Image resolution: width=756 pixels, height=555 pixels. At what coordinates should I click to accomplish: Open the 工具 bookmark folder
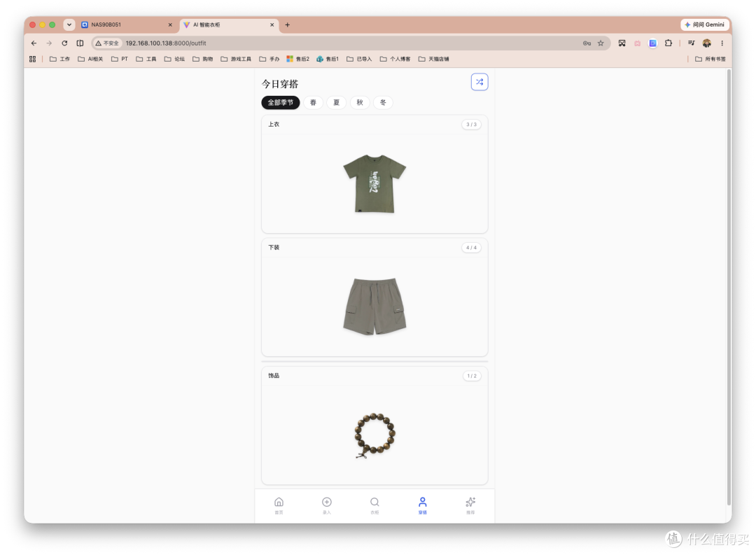tap(146, 59)
